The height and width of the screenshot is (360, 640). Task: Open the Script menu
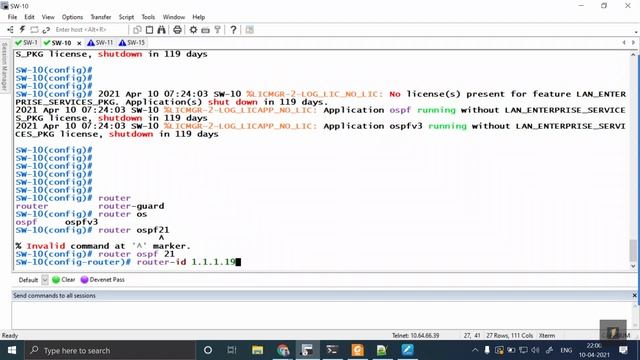point(126,17)
